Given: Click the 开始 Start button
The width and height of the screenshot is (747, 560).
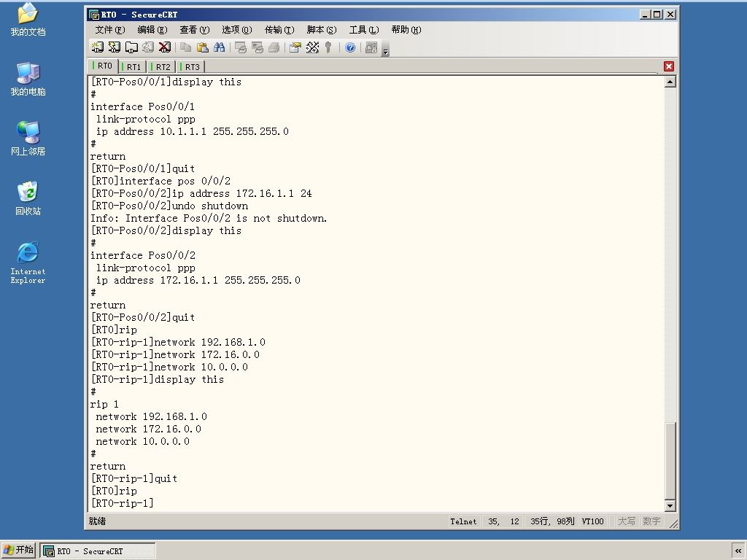Looking at the screenshot, I should coord(18,550).
